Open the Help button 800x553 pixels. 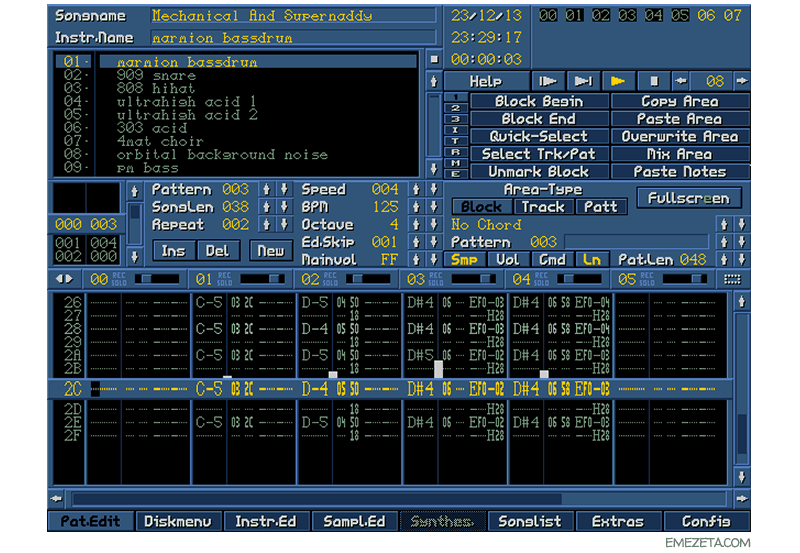click(486, 81)
